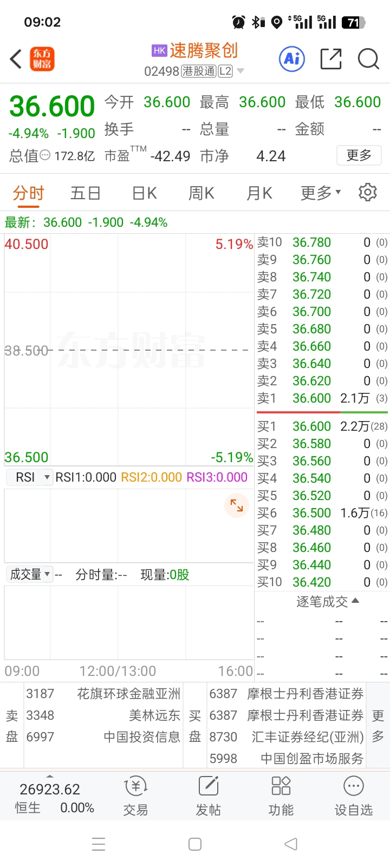The image size is (390, 868).
Task: Tap broker 美林远东
Action: (154, 715)
